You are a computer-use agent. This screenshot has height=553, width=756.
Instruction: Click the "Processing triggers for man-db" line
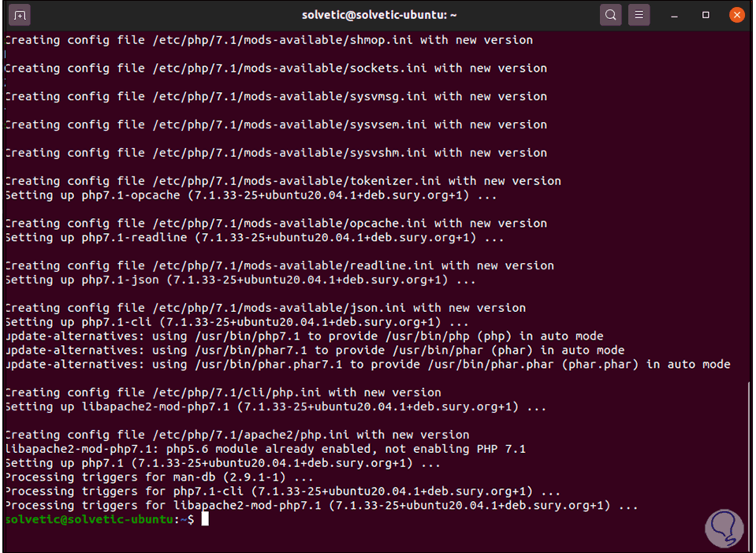pyautogui.click(x=159, y=477)
